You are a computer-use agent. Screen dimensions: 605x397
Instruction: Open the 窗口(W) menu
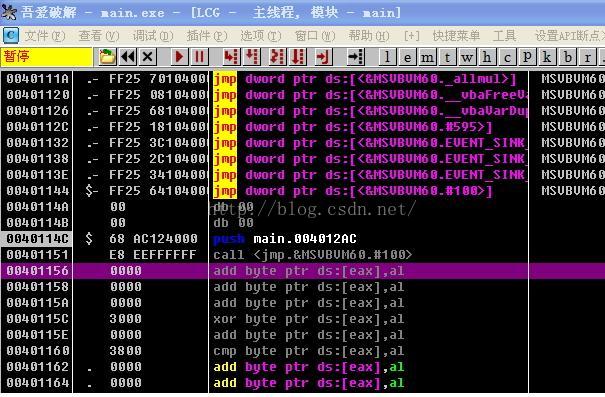(x=315, y=36)
